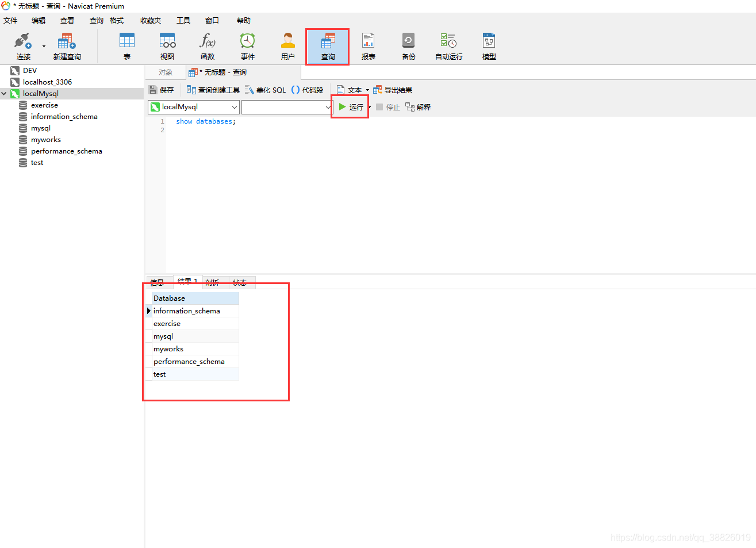Select the localMysql connection
Viewport: 756px width, 548px height.
[x=40, y=94]
